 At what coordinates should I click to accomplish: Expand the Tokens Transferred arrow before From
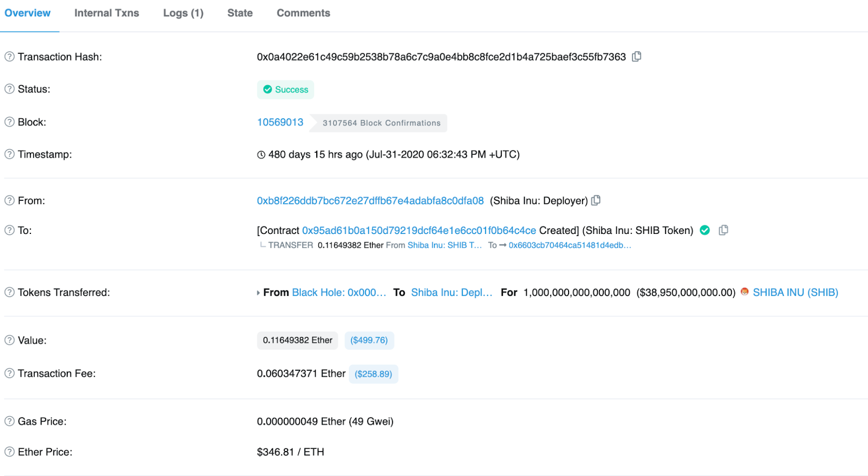point(258,293)
